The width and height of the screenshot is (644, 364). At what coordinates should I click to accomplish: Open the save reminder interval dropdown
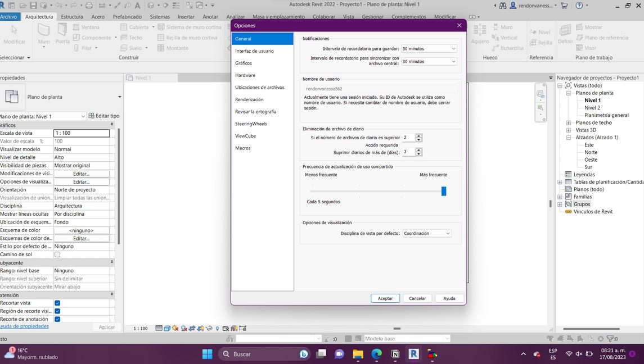coord(429,48)
